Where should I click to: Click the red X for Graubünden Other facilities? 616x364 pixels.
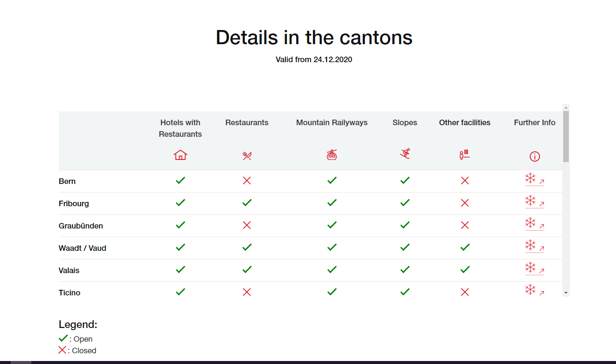(x=465, y=225)
